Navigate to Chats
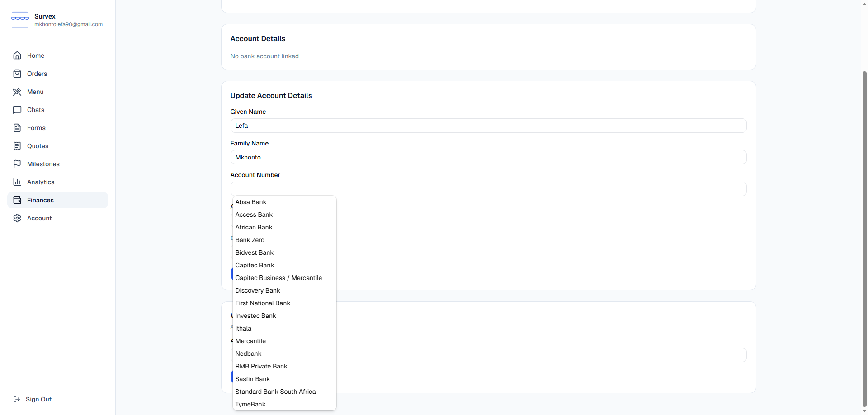Screen dimensions: 868x415 57,110
